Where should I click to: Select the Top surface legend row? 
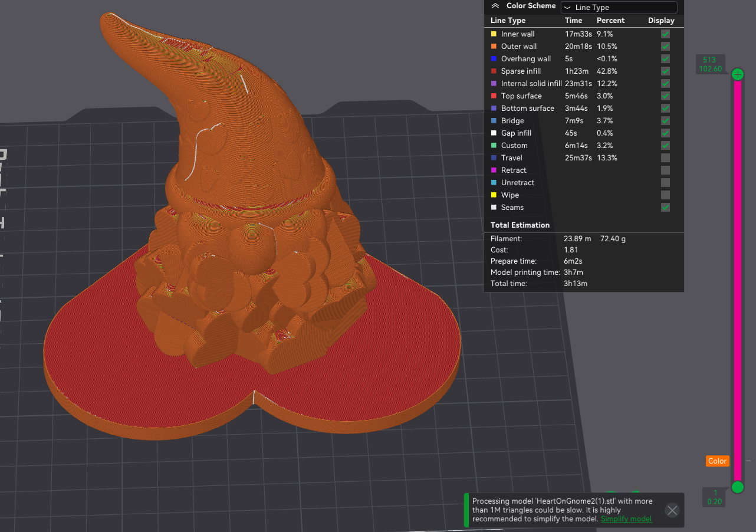(x=521, y=96)
